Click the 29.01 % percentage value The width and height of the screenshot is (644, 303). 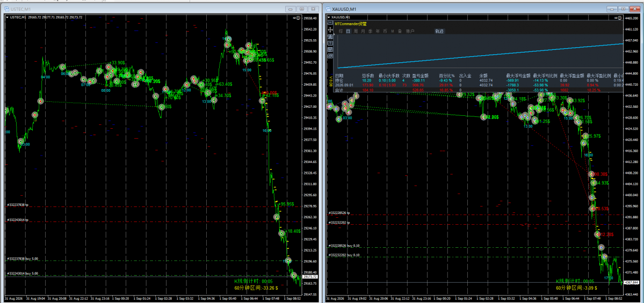click(446, 85)
